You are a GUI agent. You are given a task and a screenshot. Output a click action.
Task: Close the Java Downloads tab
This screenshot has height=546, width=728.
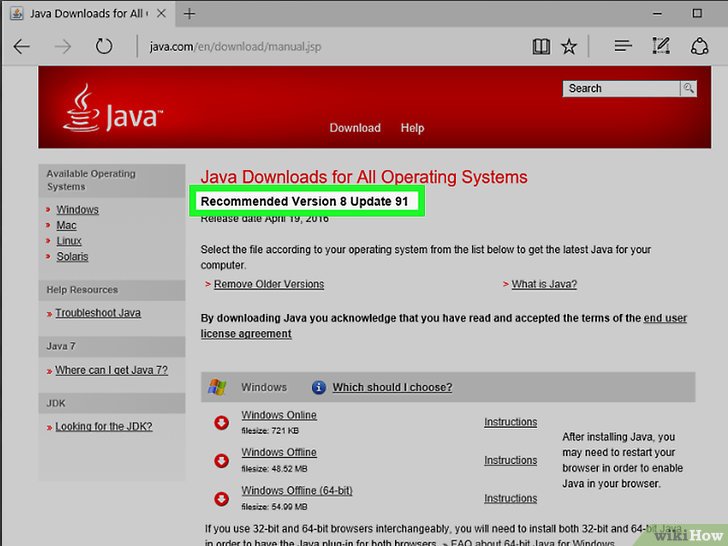tap(161, 13)
